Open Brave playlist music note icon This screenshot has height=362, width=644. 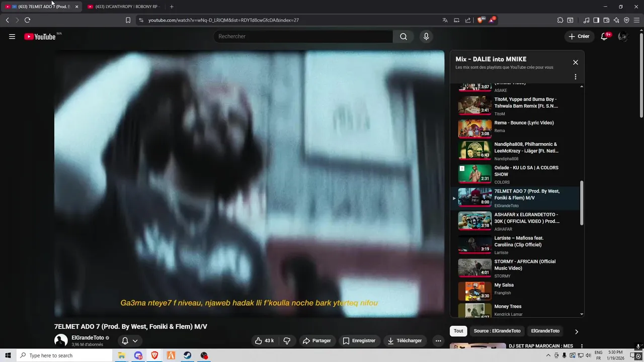[x=586, y=20]
